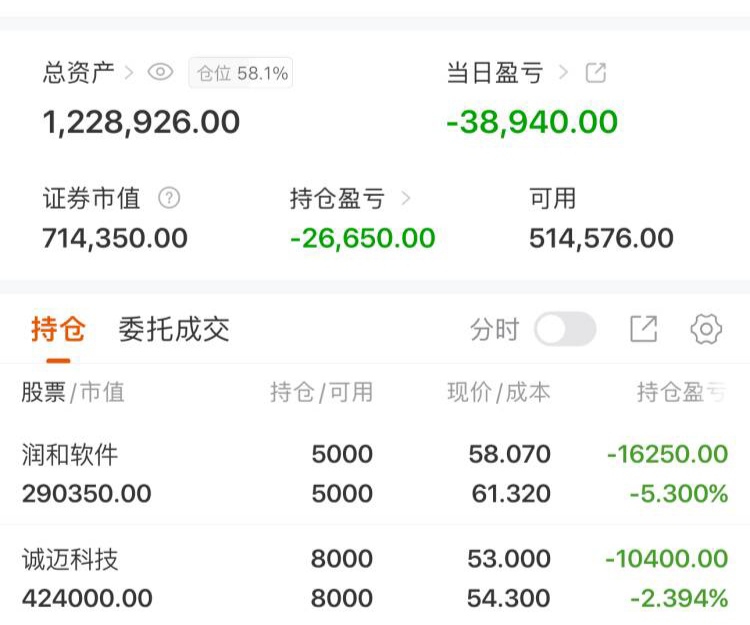Click the help question mark beside 证券市值
This screenshot has height=625, width=750.
click(x=169, y=198)
